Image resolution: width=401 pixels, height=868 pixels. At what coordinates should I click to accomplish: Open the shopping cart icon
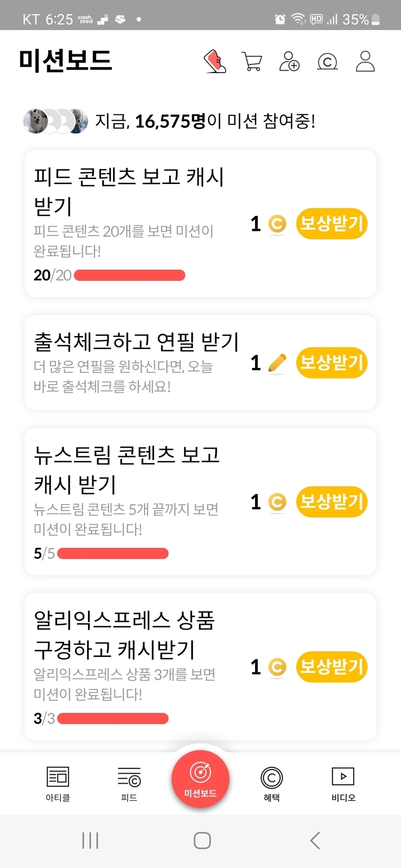252,62
